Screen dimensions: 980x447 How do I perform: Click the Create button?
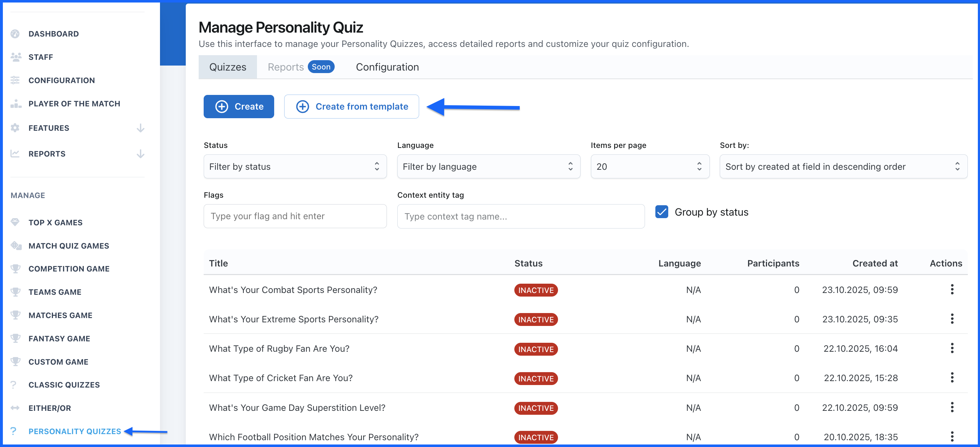pos(238,107)
